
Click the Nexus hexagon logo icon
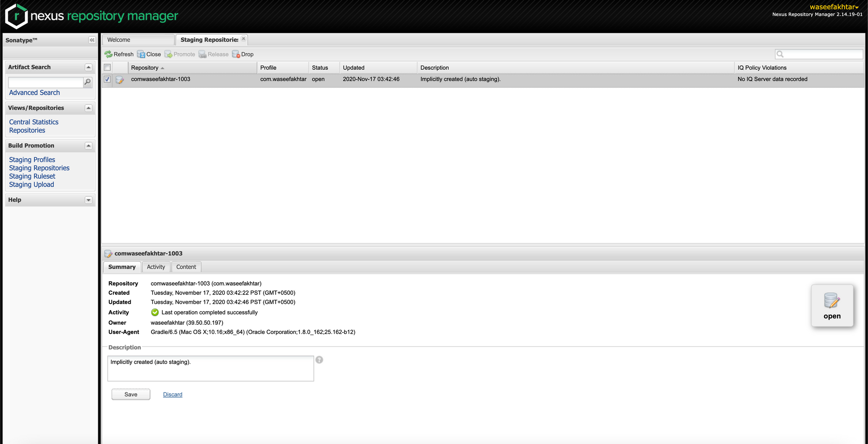tap(16, 16)
